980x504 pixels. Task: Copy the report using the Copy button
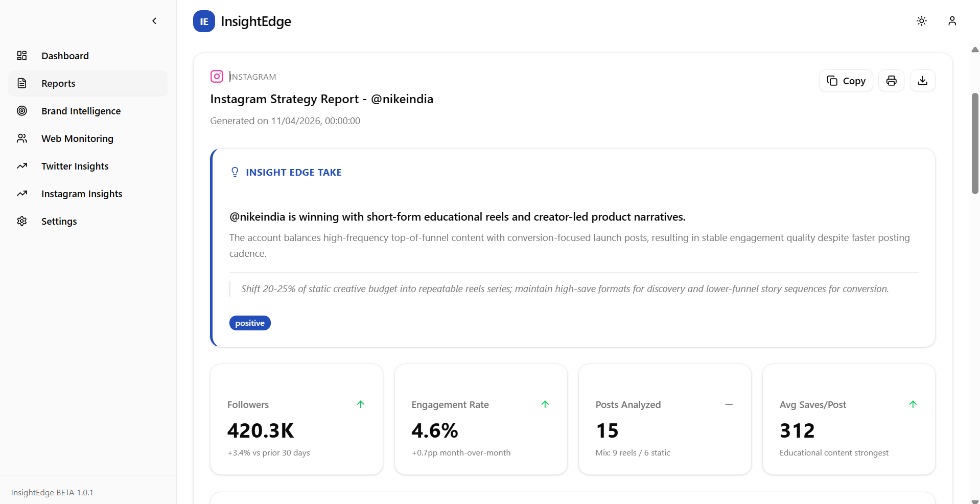click(x=846, y=80)
